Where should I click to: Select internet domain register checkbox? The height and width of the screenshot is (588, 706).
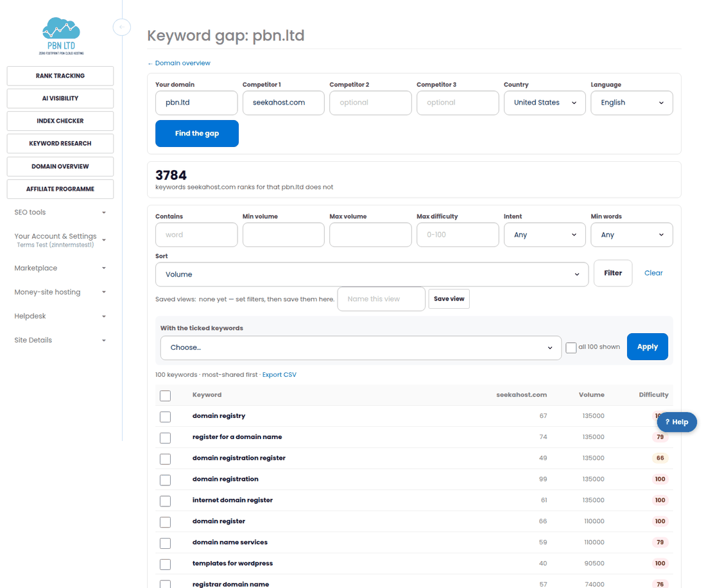165,501
